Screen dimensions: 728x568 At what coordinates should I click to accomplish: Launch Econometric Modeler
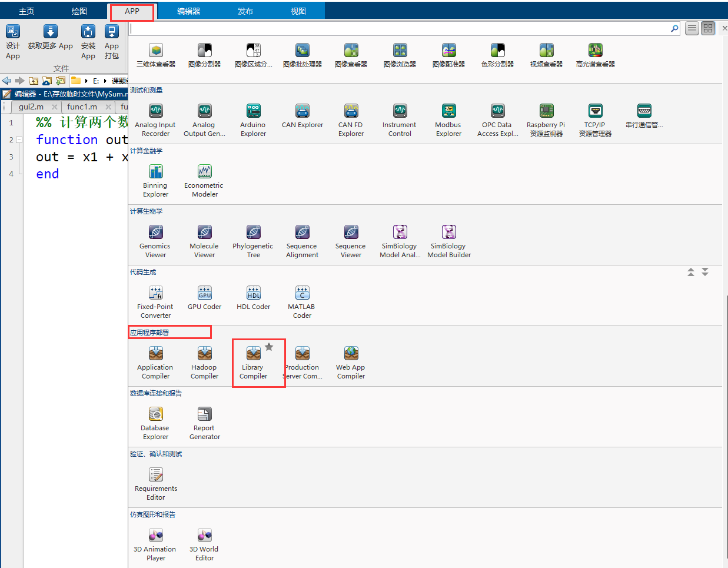click(204, 181)
